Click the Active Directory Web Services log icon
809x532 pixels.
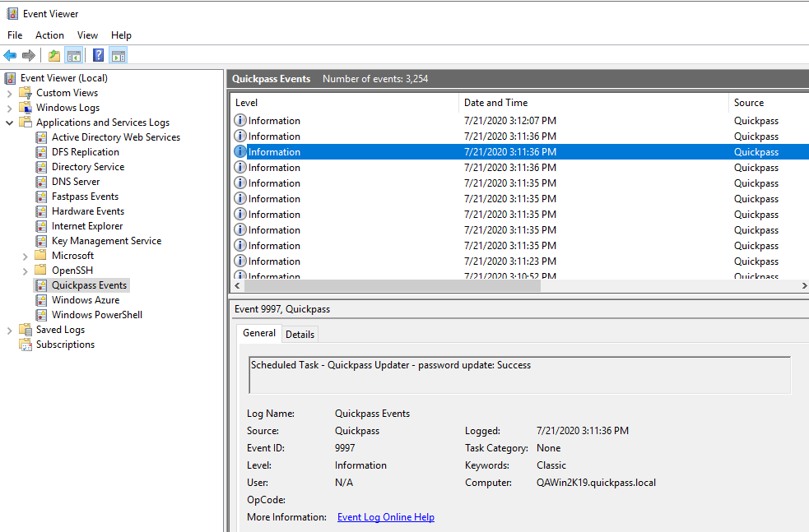(41, 137)
